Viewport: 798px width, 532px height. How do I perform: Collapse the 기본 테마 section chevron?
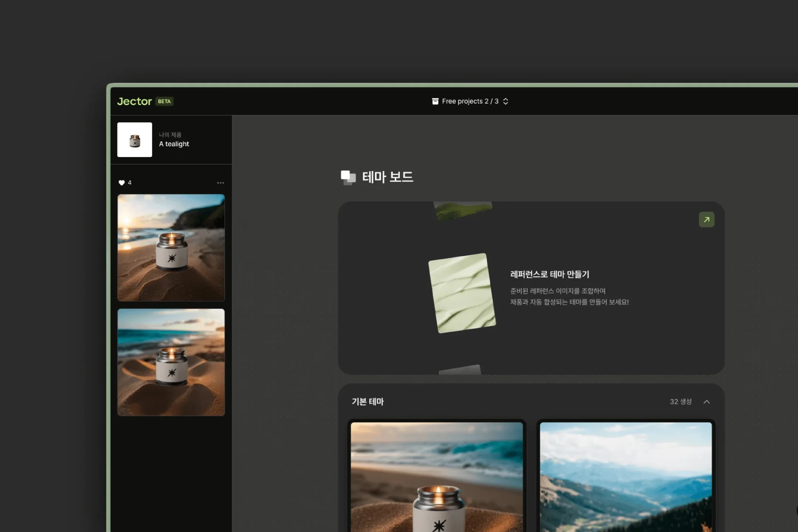[706, 402]
